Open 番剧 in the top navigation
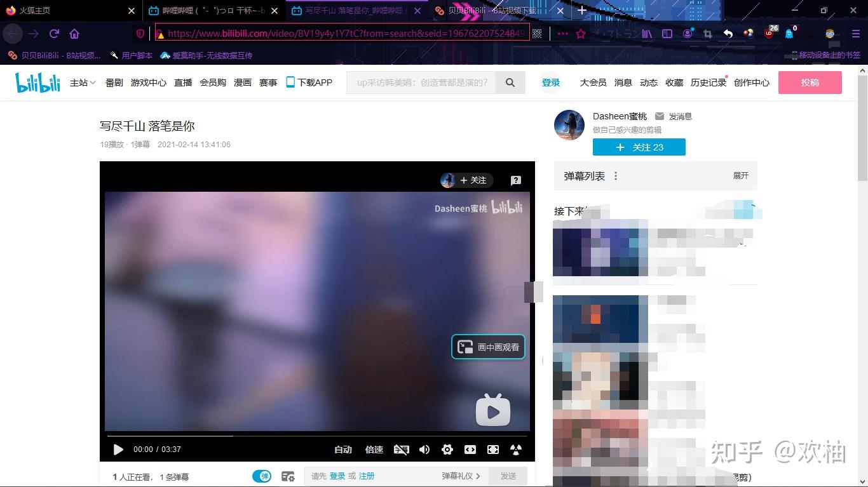 (x=114, y=83)
